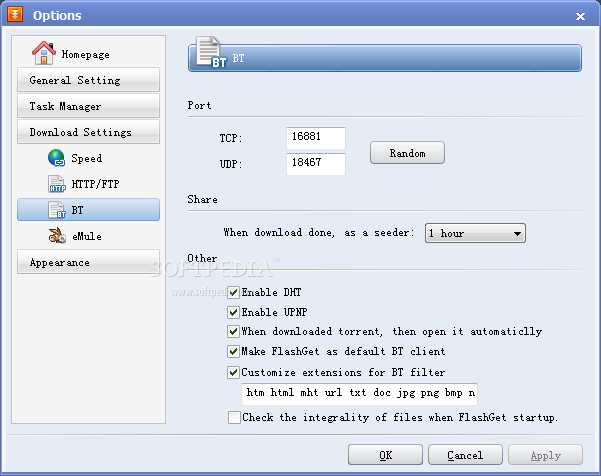601x476 pixels.
Task: Click the BT filter extensions text field
Action: (x=359, y=394)
